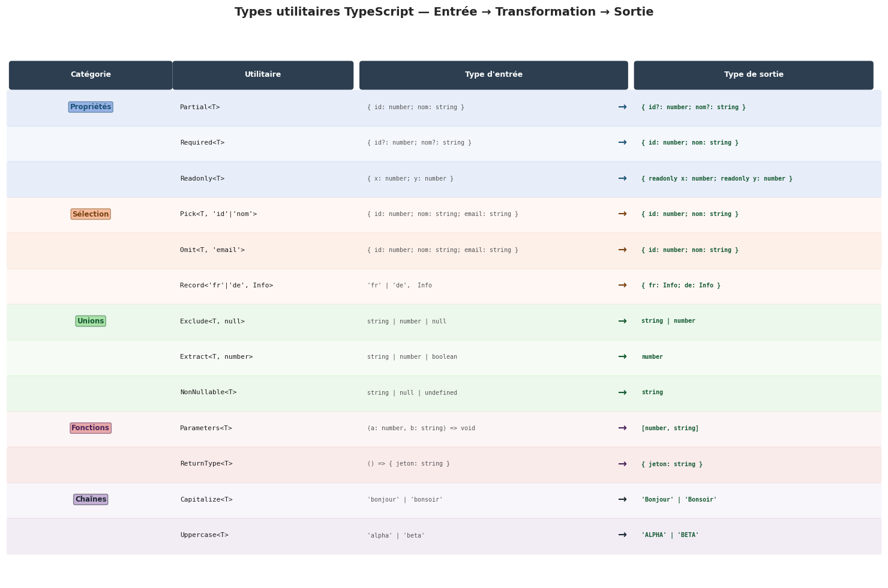Click the Type d'entrée column header
The image size is (888, 588).
click(493, 75)
